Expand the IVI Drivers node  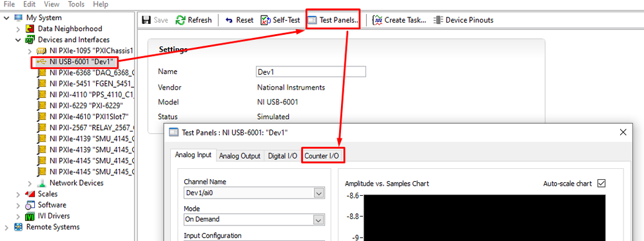pos(18,216)
